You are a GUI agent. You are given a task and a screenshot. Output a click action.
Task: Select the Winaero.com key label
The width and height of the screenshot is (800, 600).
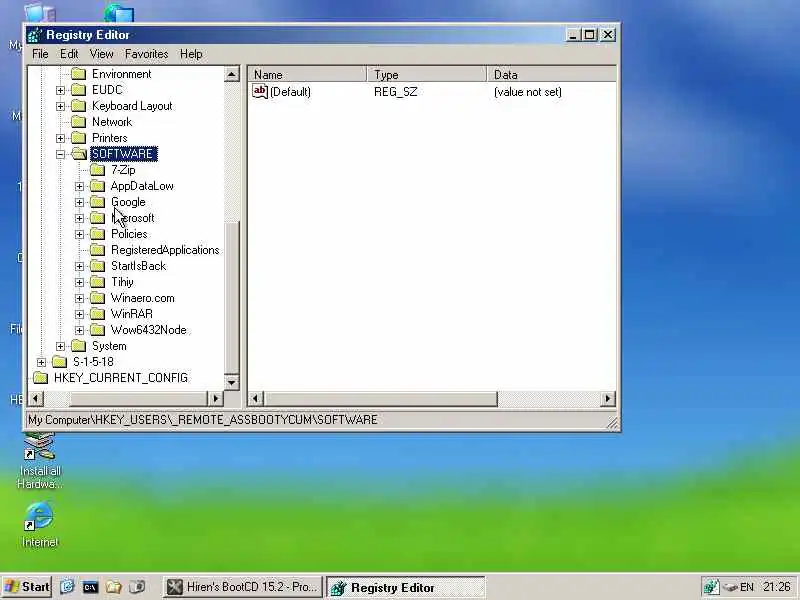[142, 298]
